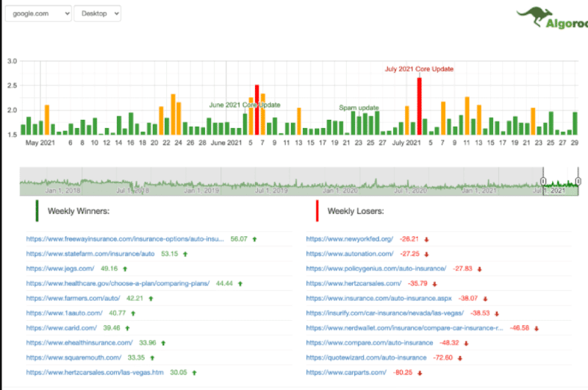Click green up arrow beside 33.96

point(163,343)
